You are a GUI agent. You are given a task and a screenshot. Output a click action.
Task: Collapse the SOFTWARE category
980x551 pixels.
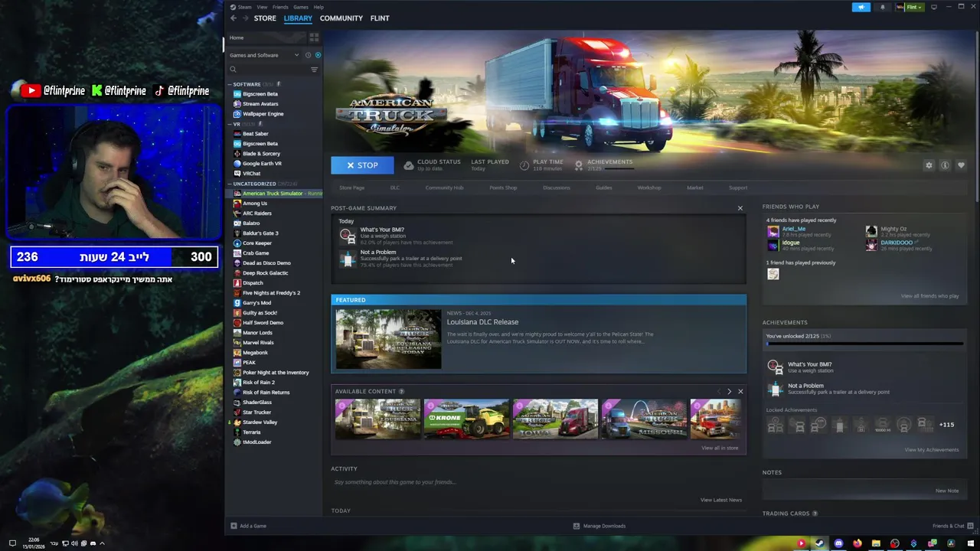tap(229, 84)
